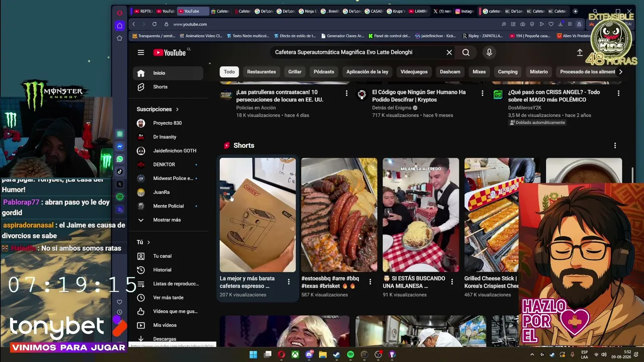Play the Milanesa Alfredo Short thumbnail

pyautogui.click(x=421, y=215)
